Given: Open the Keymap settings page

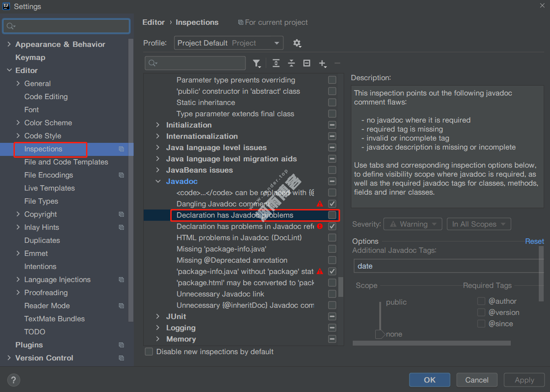Looking at the screenshot, I should click(x=30, y=57).
